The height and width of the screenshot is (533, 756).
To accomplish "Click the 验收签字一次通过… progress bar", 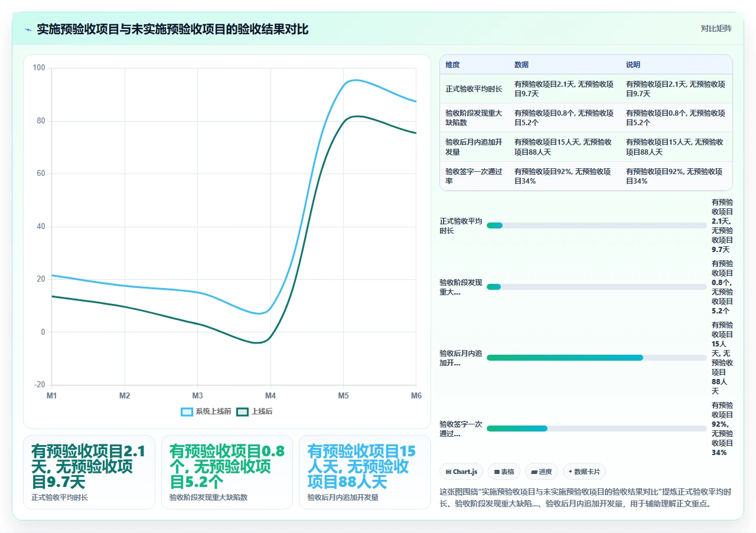I will point(597,429).
